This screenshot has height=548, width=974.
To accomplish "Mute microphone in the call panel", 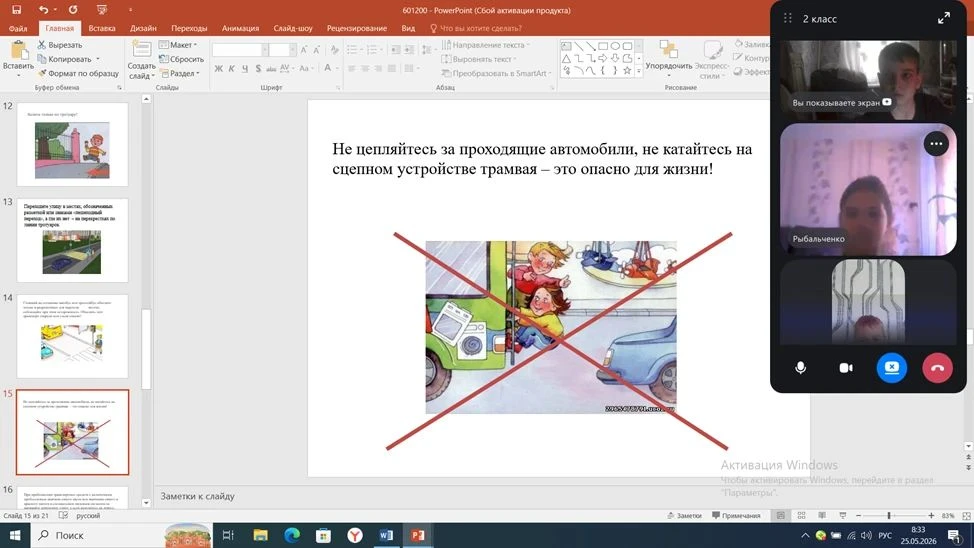I will (801, 368).
